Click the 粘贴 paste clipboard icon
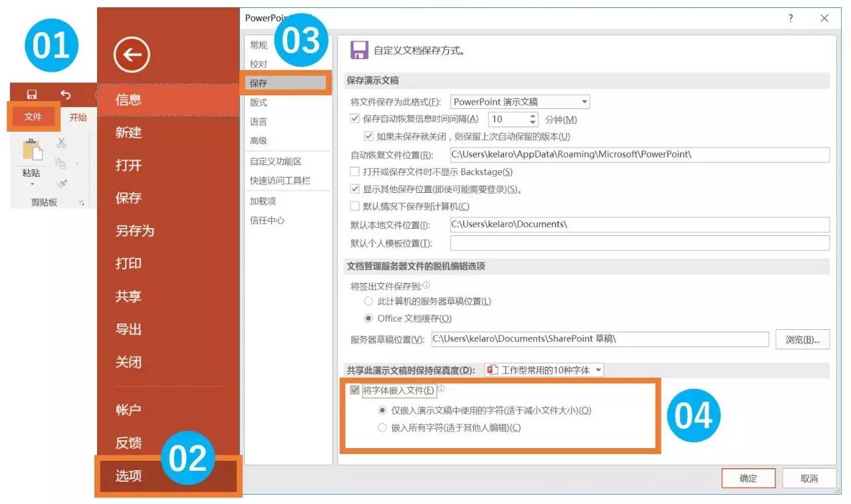Image resolution: width=851 pixels, height=504 pixels. (x=32, y=150)
